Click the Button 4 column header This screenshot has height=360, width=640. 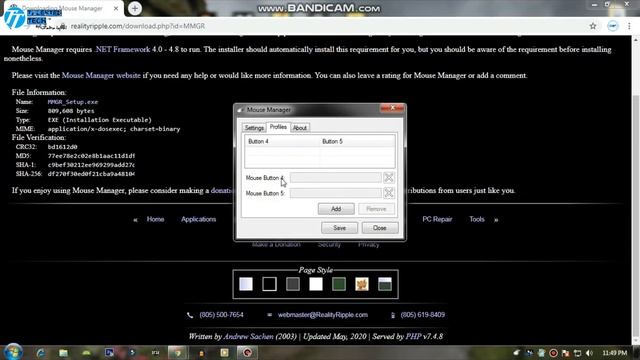point(282,141)
